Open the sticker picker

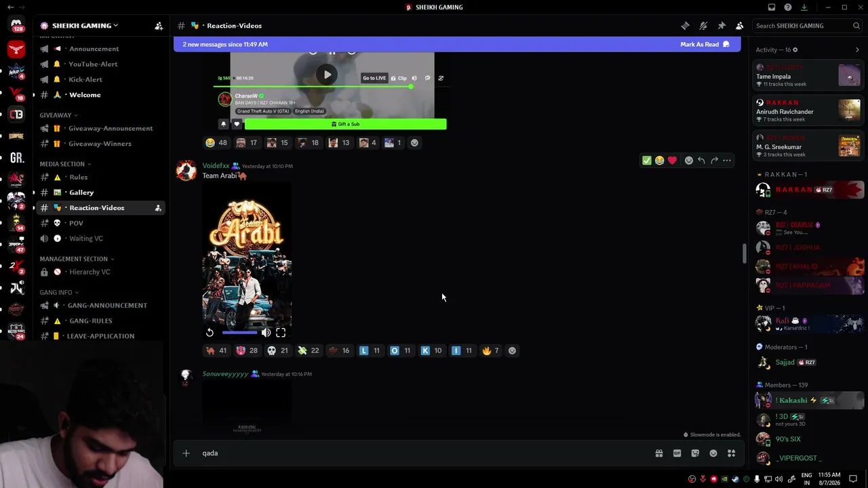(695, 453)
